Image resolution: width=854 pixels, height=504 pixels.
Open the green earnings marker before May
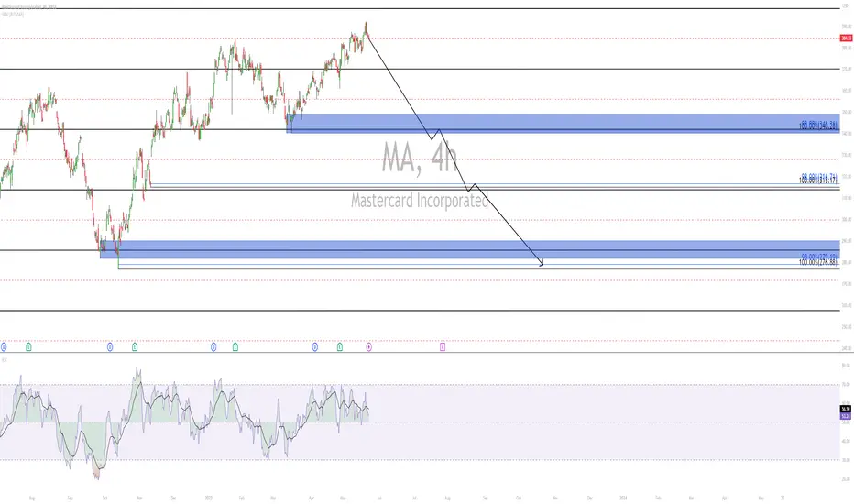click(x=340, y=346)
